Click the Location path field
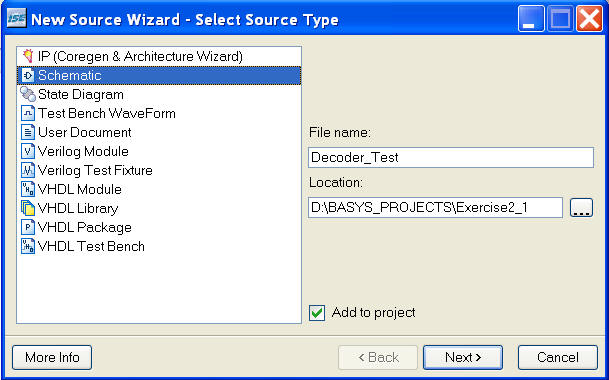The image size is (609, 380). (x=435, y=207)
